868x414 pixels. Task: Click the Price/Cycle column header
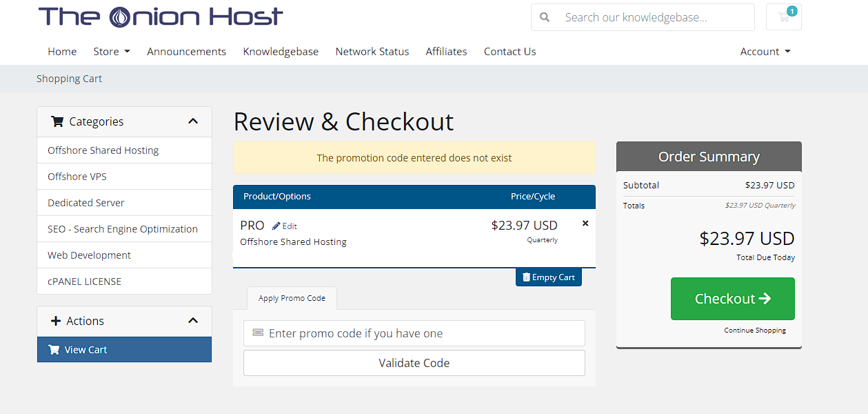(x=533, y=197)
